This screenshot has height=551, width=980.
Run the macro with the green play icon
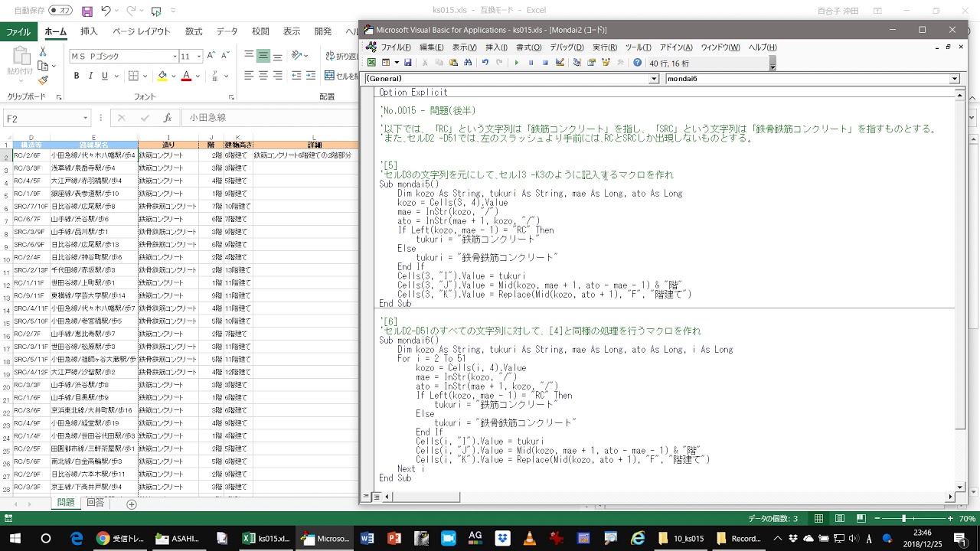coord(517,63)
